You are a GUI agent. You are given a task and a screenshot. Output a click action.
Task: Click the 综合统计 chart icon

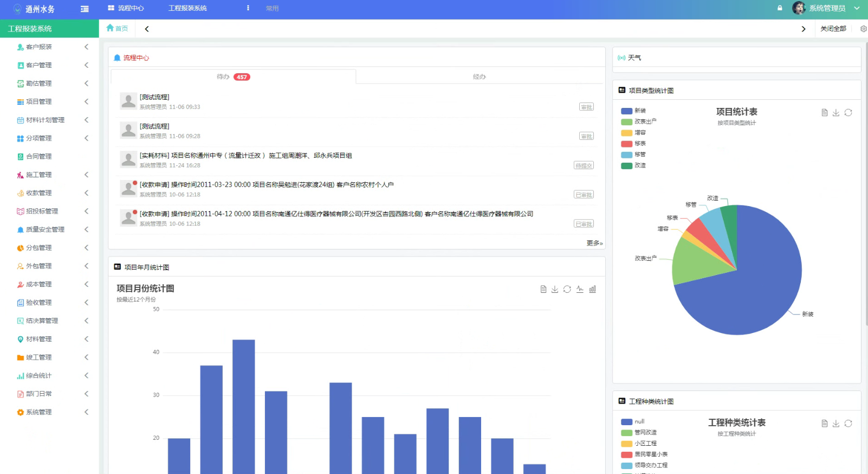[x=21, y=376]
